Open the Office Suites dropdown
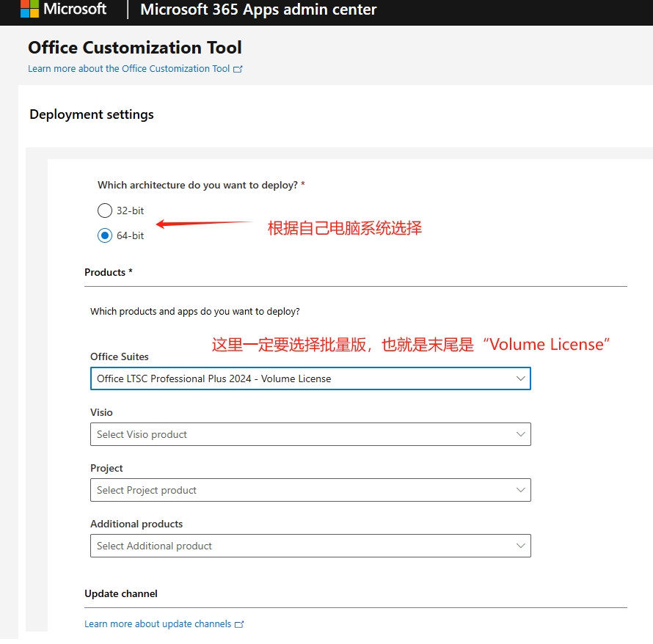The height and width of the screenshot is (644, 653). coord(308,378)
